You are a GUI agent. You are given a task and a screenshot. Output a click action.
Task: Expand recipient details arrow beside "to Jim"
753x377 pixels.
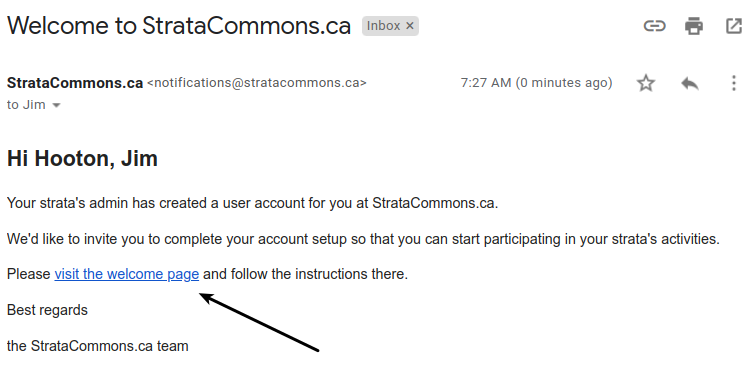[x=56, y=105]
